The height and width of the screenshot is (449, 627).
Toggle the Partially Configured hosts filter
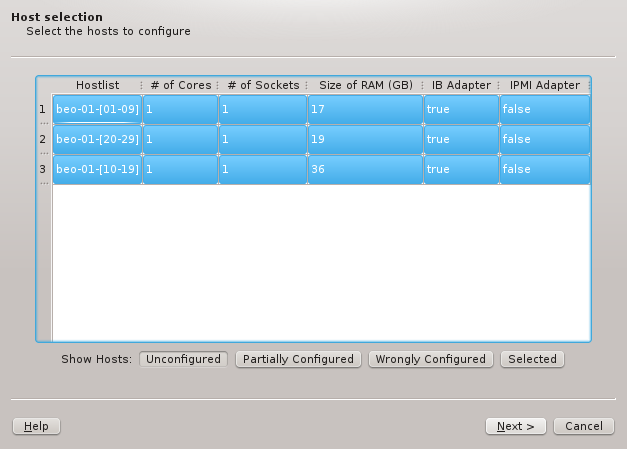[x=298, y=359]
